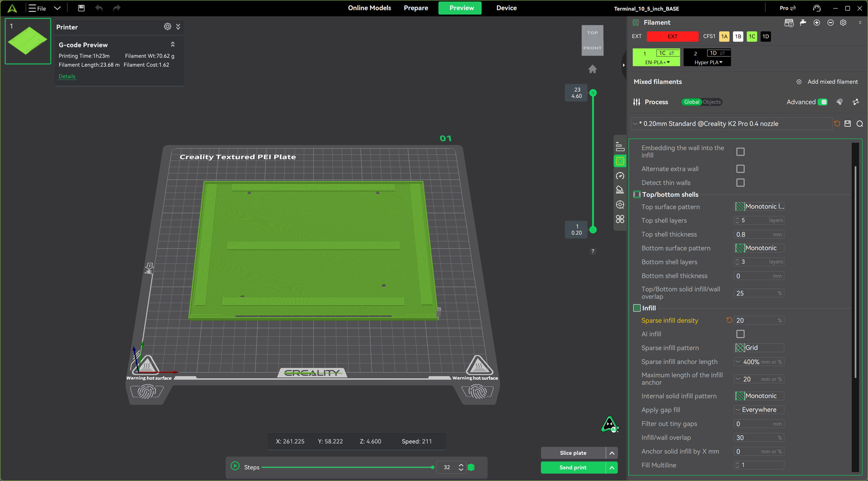Viewport: 868px width, 481px height.
Task: Enable Embedding the wall into the infill
Action: pyautogui.click(x=740, y=152)
